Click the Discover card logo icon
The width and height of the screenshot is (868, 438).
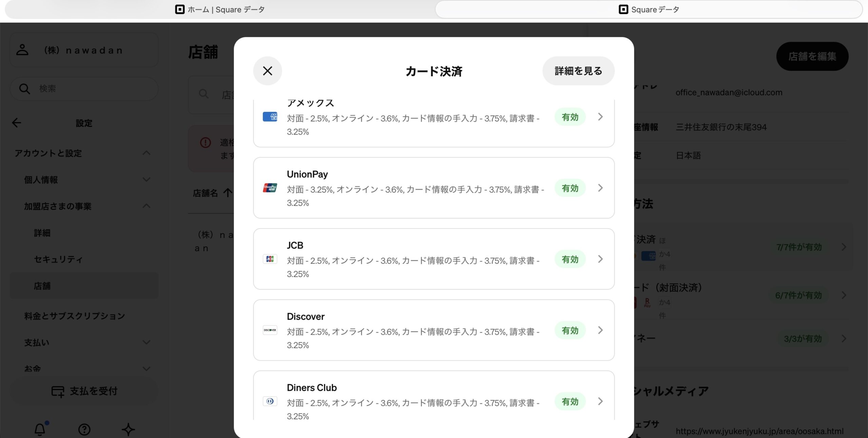pos(270,330)
